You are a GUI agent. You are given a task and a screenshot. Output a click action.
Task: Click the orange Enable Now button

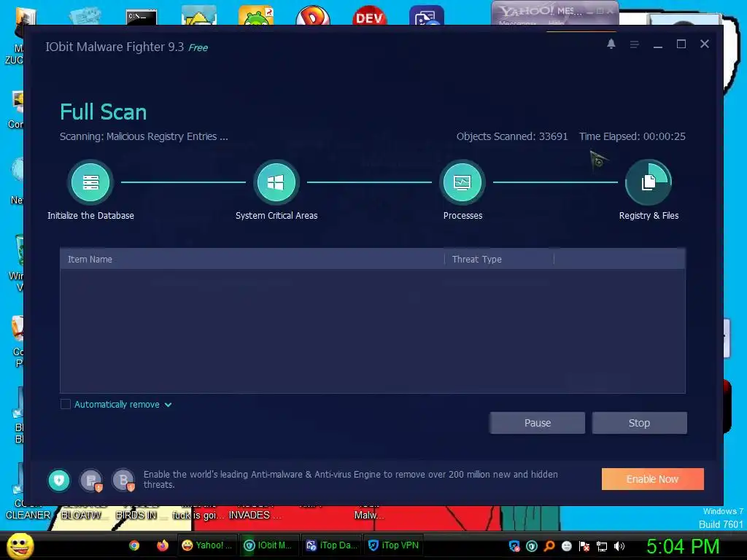(653, 479)
